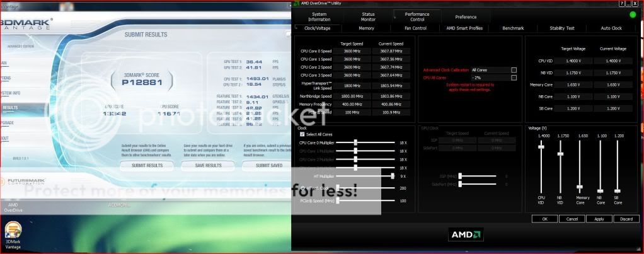Open the Advanced Clock Calibration 'All Cores' dropdown
644x254 pixels.
(514, 71)
